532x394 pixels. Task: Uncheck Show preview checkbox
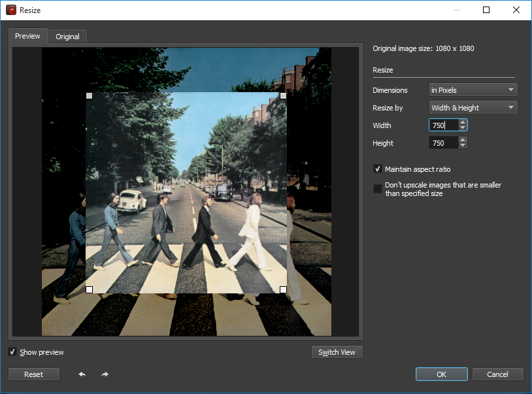coord(12,352)
